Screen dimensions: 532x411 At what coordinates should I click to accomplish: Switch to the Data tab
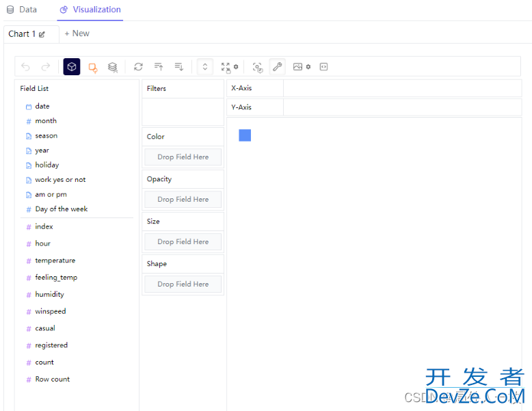(22, 10)
